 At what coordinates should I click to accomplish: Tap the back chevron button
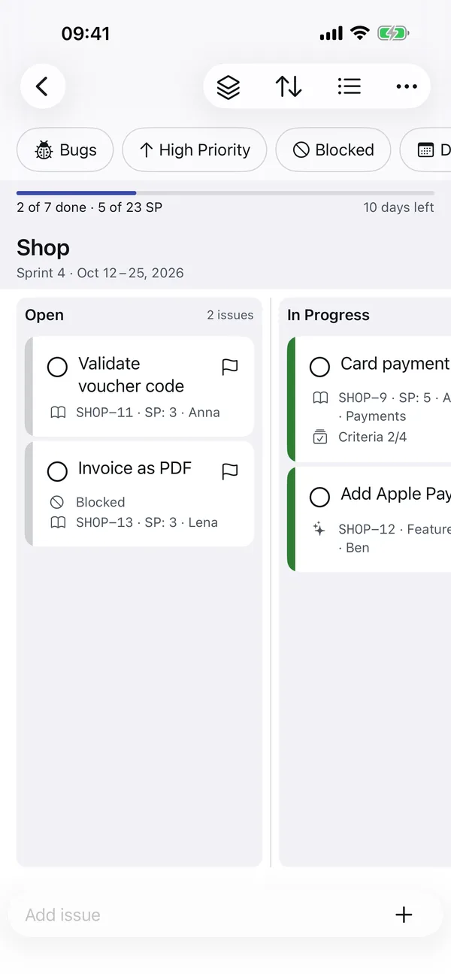pos(43,86)
